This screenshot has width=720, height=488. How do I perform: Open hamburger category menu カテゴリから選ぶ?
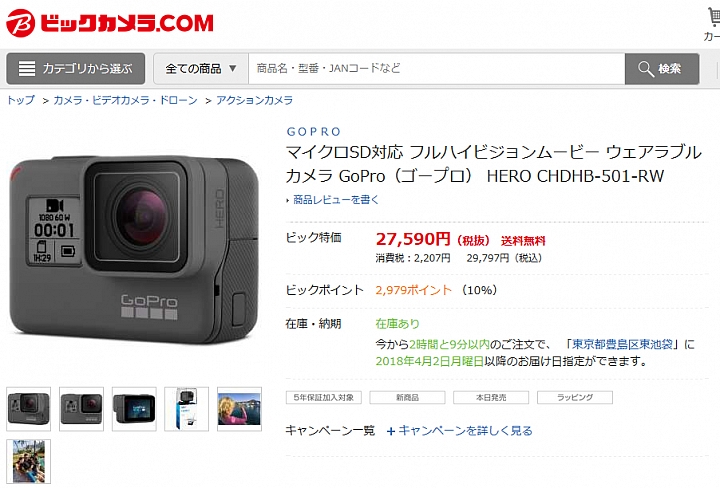[76, 69]
